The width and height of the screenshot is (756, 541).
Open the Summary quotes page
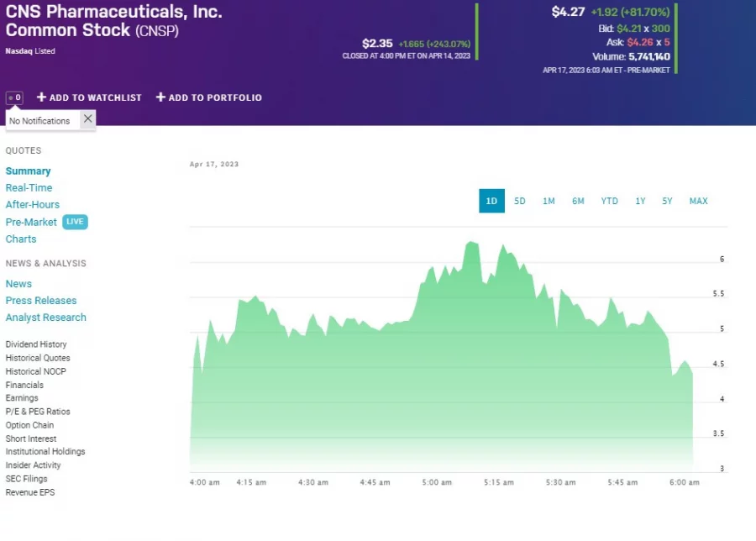(28, 171)
